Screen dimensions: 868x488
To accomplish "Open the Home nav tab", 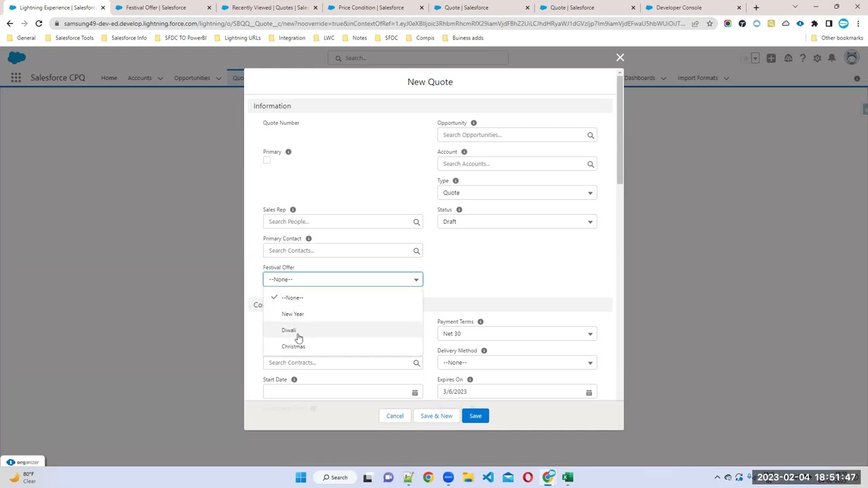I will click(x=109, y=78).
